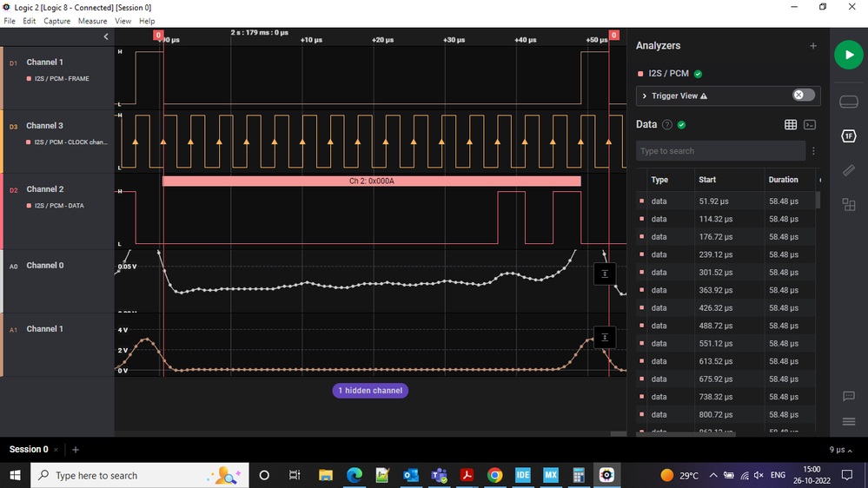
Task: Start capture with the green play button
Action: [x=848, y=55]
